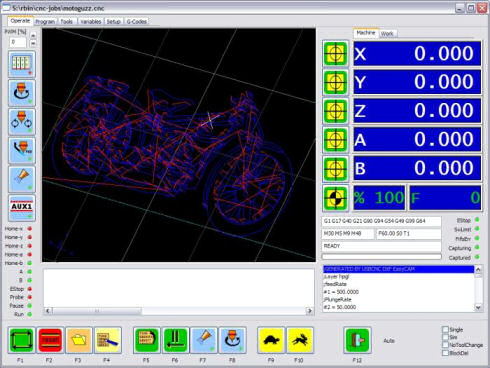Open the Setup tab

(x=113, y=22)
